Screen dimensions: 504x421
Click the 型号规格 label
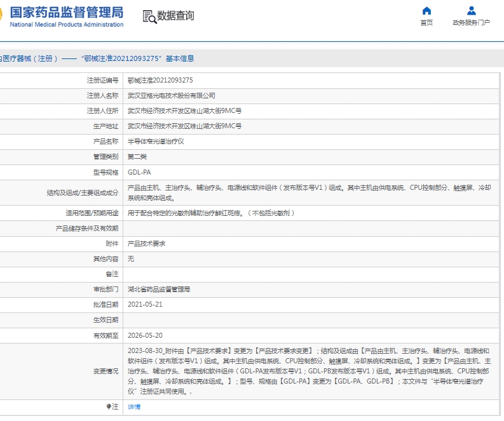pos(106,173)
